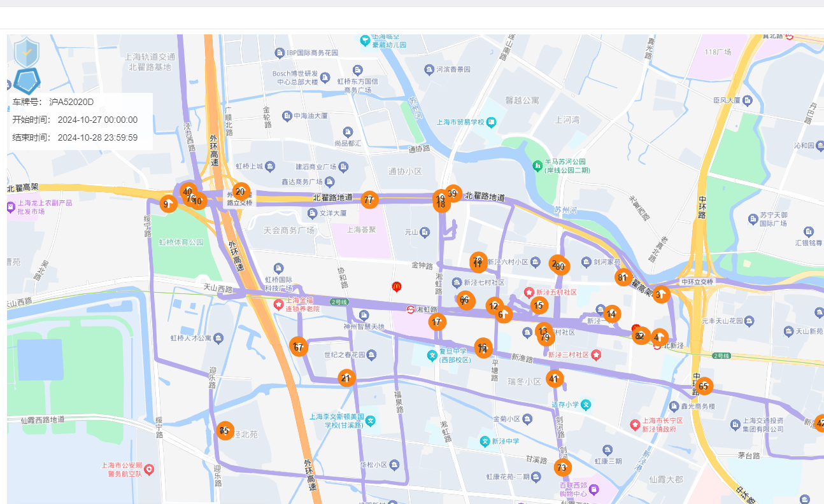Click track point marker 39
Viewport: 824px width, 504px height.
453,193
